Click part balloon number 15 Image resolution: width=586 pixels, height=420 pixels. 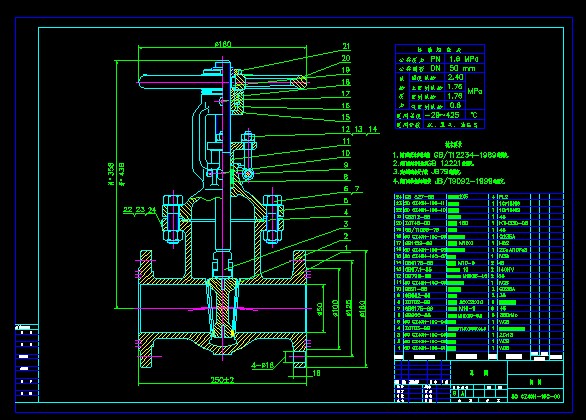tap(346, 117)
